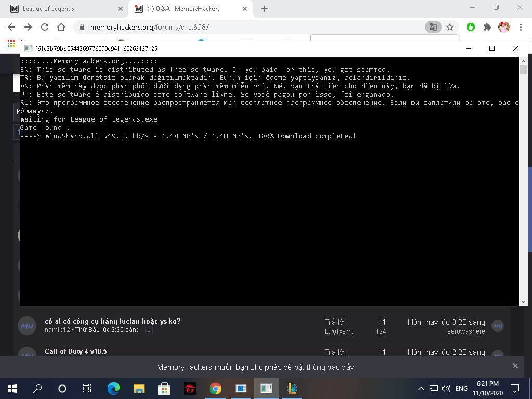Close the console window

[516, 48]
